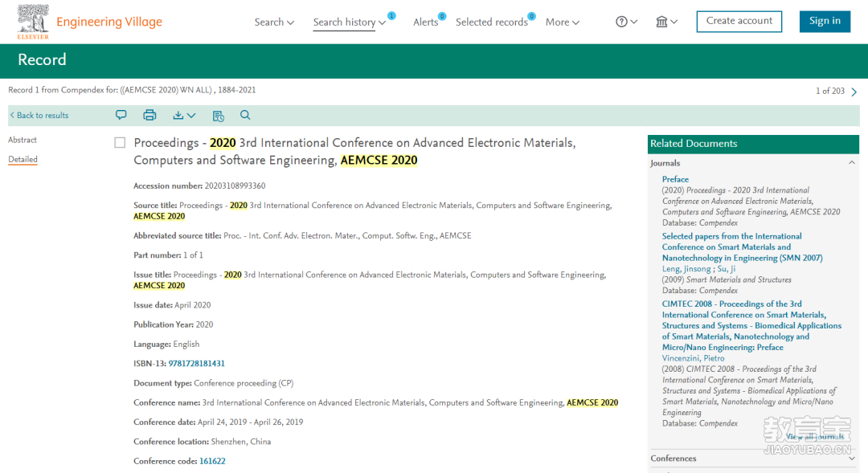Click the '1 of 203' record counter
The width and height of the screenshot is (868, 473).
click(x=829, y=91)
